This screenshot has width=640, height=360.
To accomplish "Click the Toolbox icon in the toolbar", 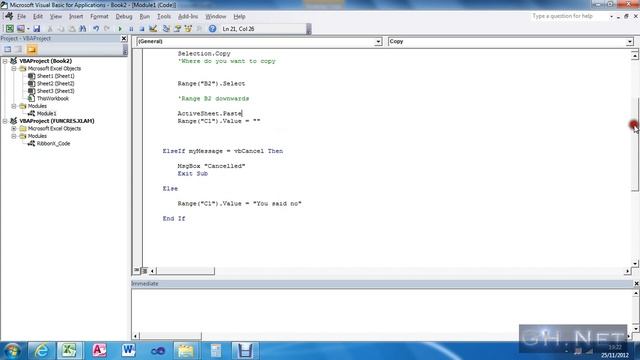I will coord(199,29).
